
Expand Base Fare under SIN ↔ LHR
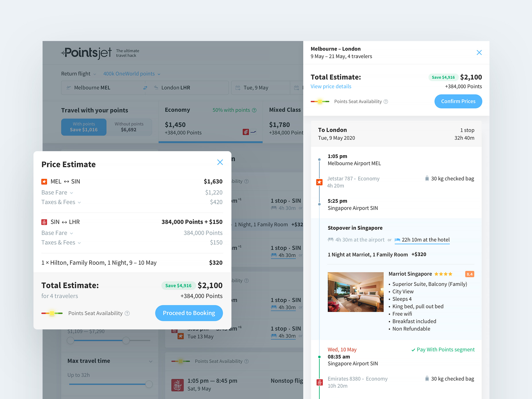[x=57, y=233]
